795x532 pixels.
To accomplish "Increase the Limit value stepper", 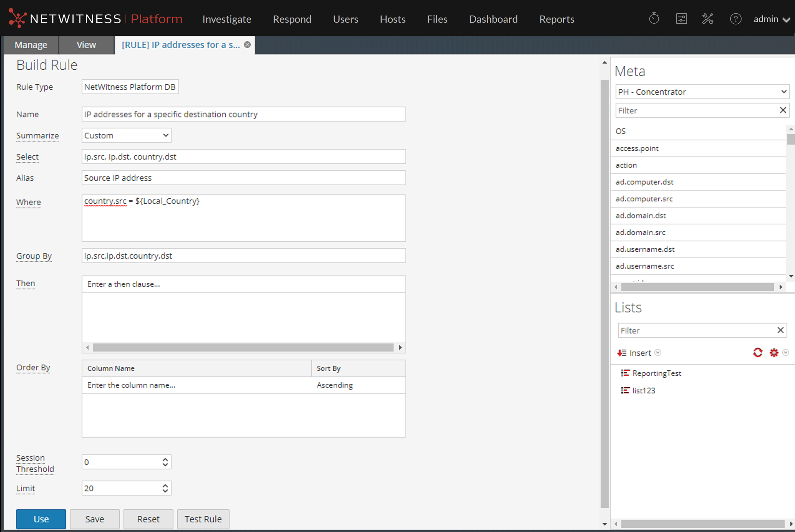I will tap(165, 485).
